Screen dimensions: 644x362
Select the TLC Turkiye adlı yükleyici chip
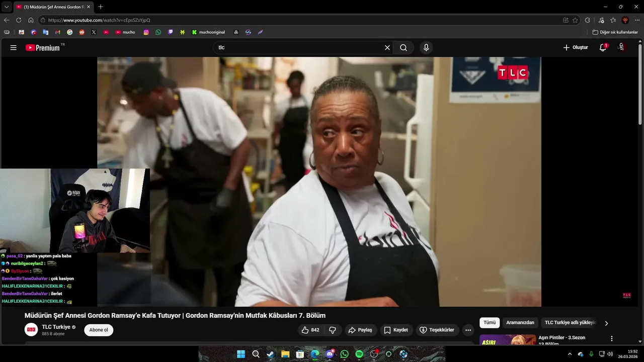point(570,323)
